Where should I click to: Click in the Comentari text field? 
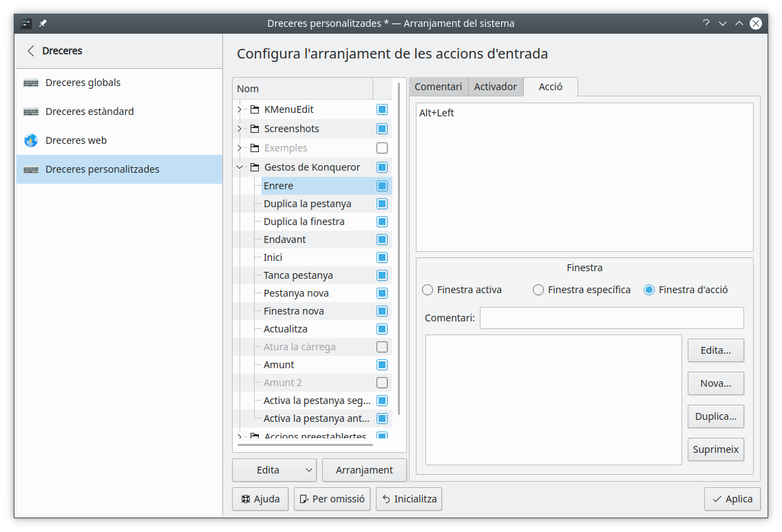(x=611, y=318)
